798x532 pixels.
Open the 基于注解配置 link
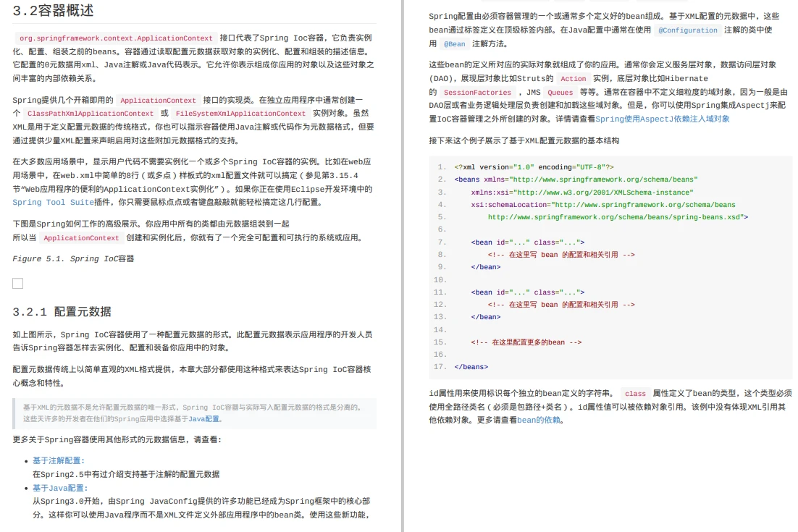coord(59,461)
